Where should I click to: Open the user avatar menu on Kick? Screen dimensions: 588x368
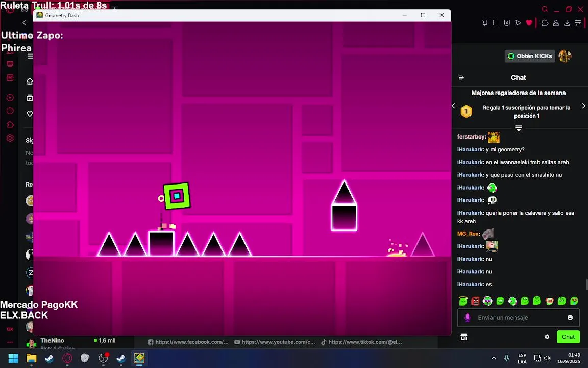(565, 56)
